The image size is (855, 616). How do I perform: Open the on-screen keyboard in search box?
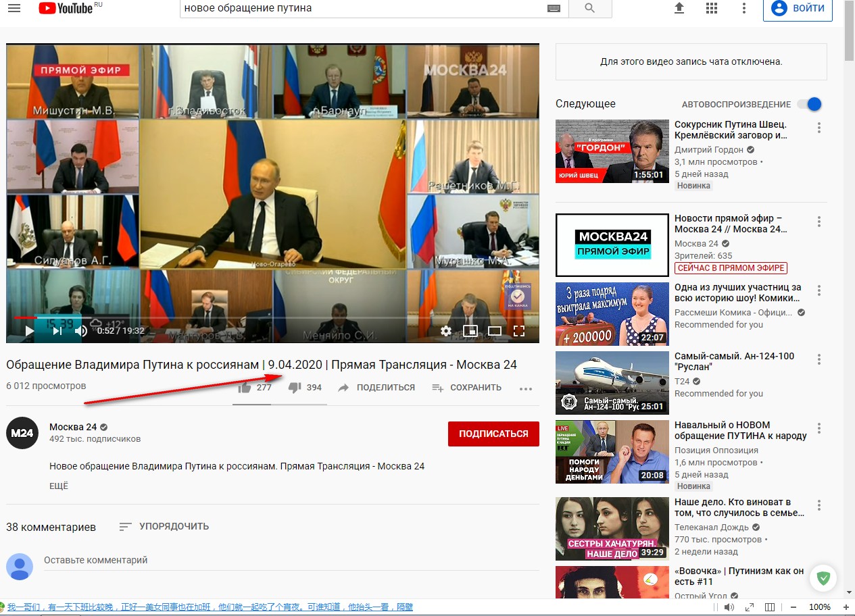[554, 8]
